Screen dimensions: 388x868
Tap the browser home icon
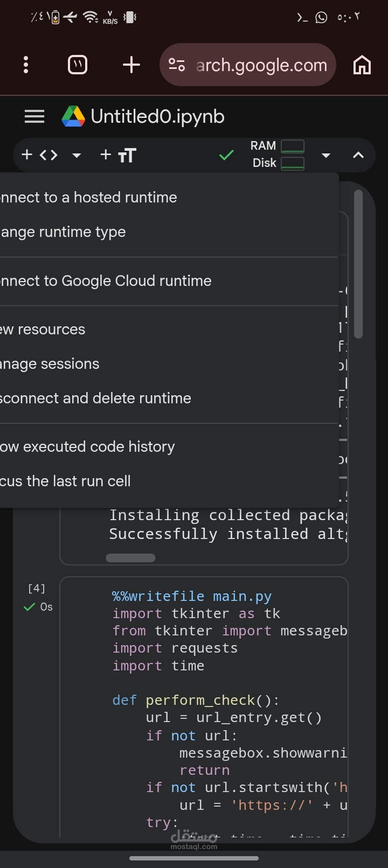(362, 65)
